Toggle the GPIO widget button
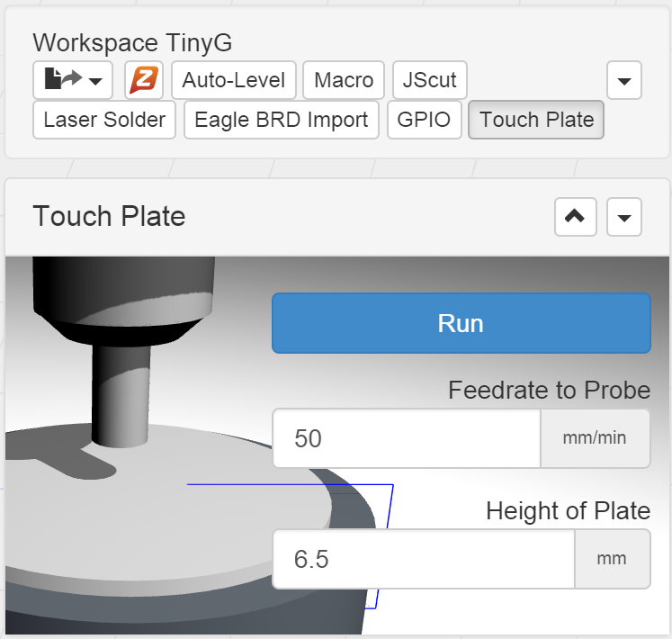Image resolution: width=672 pixels, height=639 pixels. [x=424, y=121]
